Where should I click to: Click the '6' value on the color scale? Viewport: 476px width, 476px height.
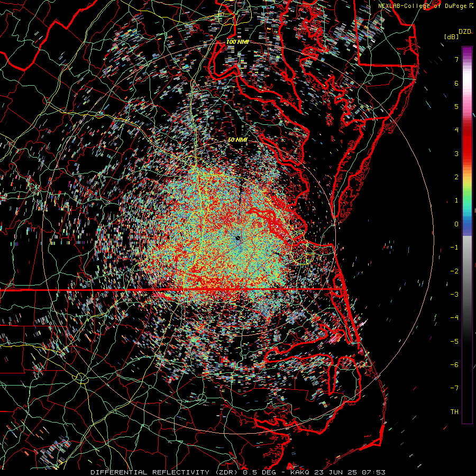[x=456, y=83]
